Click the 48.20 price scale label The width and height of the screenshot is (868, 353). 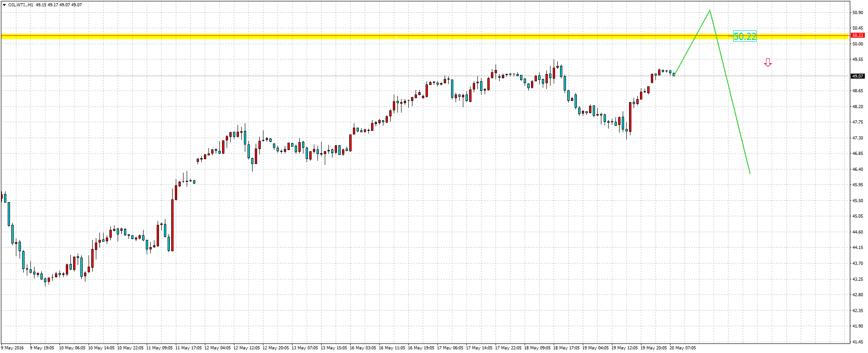pos(858,107)
